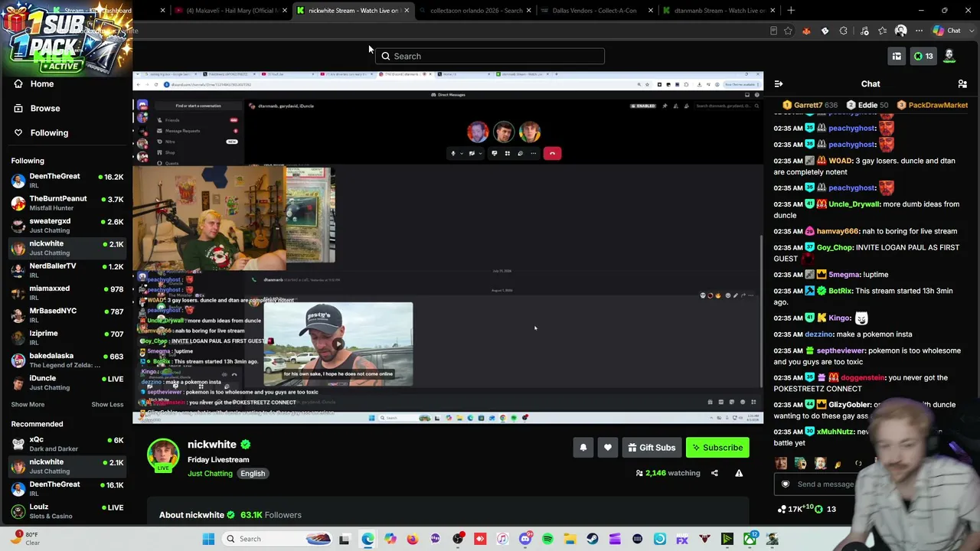
Task: Open Discord from the taskbar
Action: 525,539
